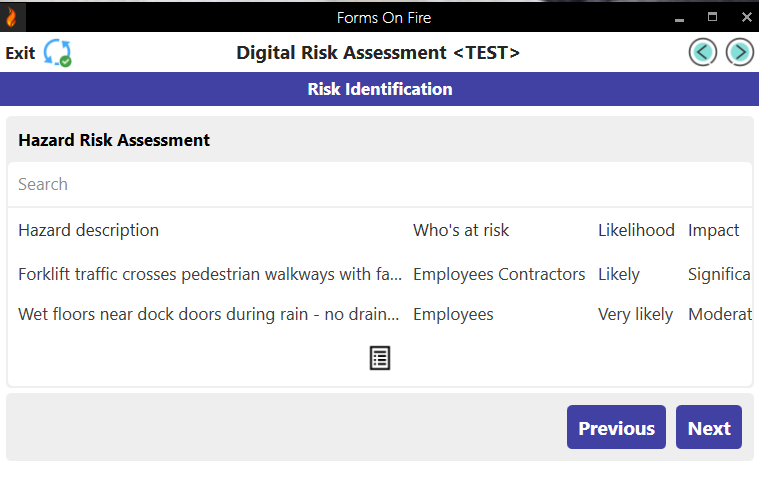Click the Forms On Fire flame logo
This screenshot has height=478, width=759.
coord(12,17)
